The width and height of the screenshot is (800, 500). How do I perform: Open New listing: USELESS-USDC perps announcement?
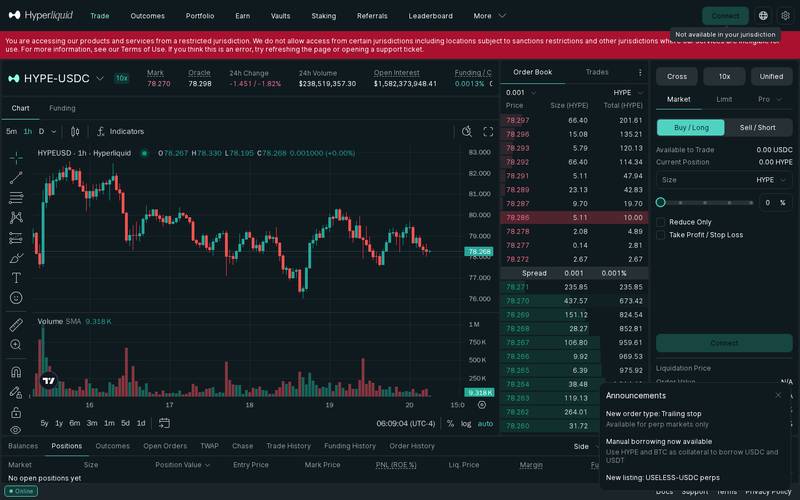click(x=662, y=478)
